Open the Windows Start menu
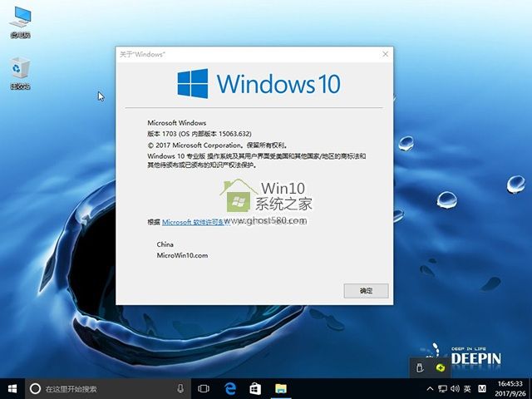 [x=12, y=389]
